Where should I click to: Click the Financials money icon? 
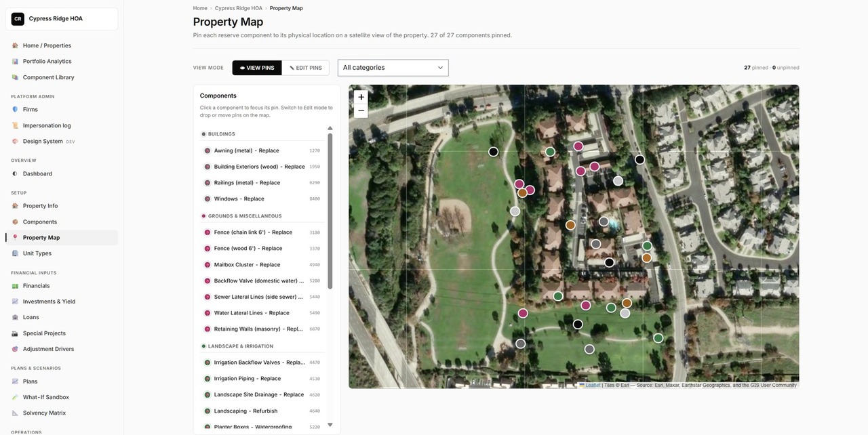coord(15,286)
